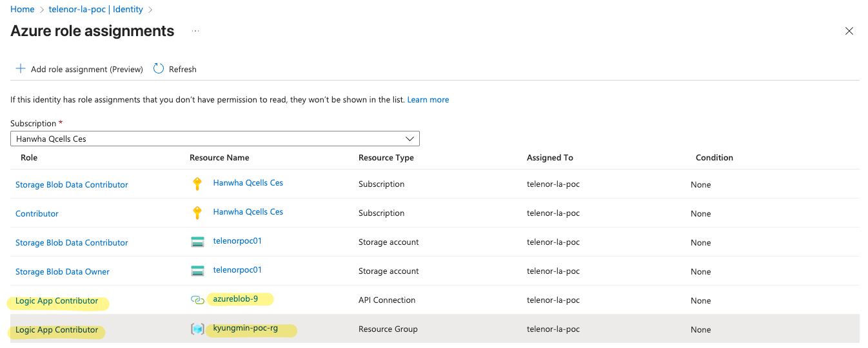Viewport: 868px width, 348px height.
Task: Open the kyungmin-poc-rg resource link
Action: click(246, 328)
